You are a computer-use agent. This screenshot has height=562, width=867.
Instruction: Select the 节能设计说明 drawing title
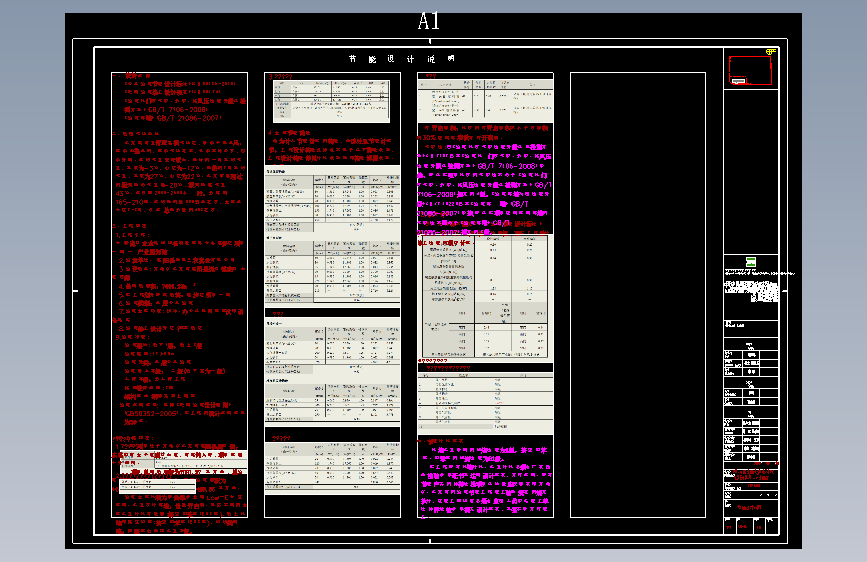point(402,59)
